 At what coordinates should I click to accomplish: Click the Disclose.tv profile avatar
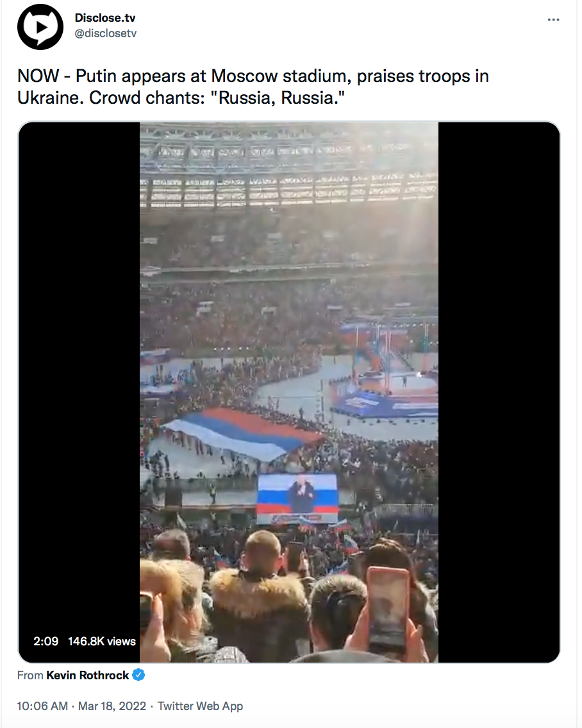[x=40, y=27]
